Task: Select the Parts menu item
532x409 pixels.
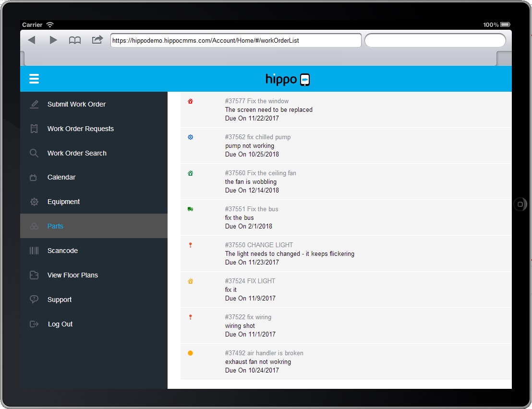Action: (x=94, y=226)
